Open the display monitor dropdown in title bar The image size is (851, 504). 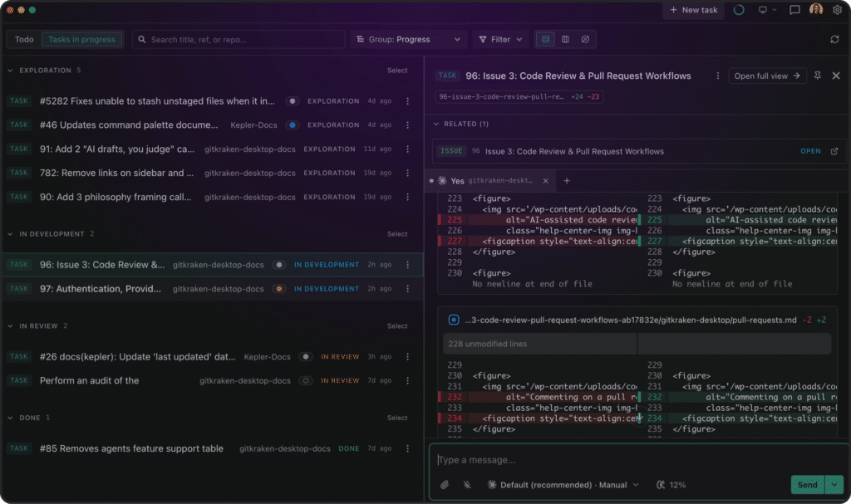(x=767, y=10)
